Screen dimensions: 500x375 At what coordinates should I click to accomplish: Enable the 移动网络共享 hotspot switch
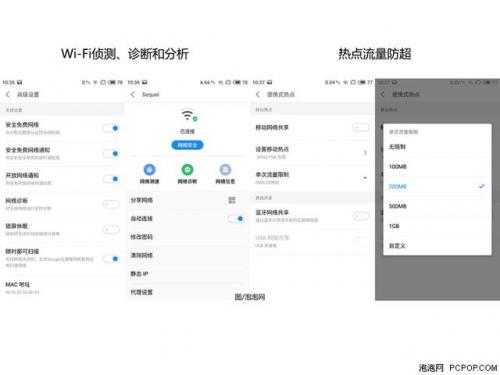pyautogui.click(x=361, y=127)
